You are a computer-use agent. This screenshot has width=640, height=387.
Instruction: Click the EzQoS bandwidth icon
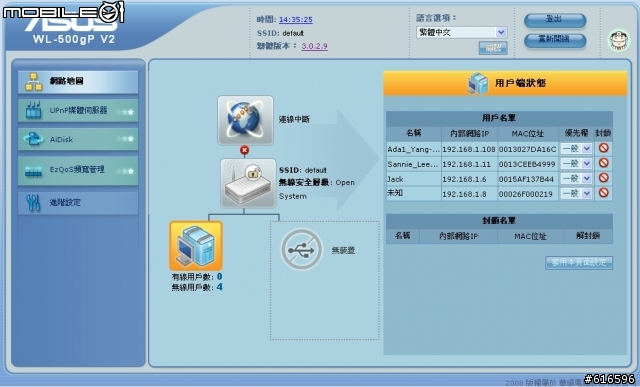pyautogui.click(x=33, y=171)
